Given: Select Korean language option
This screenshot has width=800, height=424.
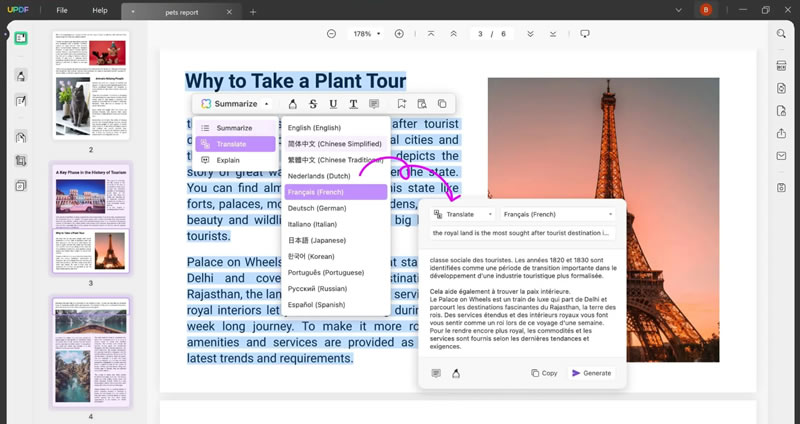Looking at the screenshot, I should (x=336, y=257).
